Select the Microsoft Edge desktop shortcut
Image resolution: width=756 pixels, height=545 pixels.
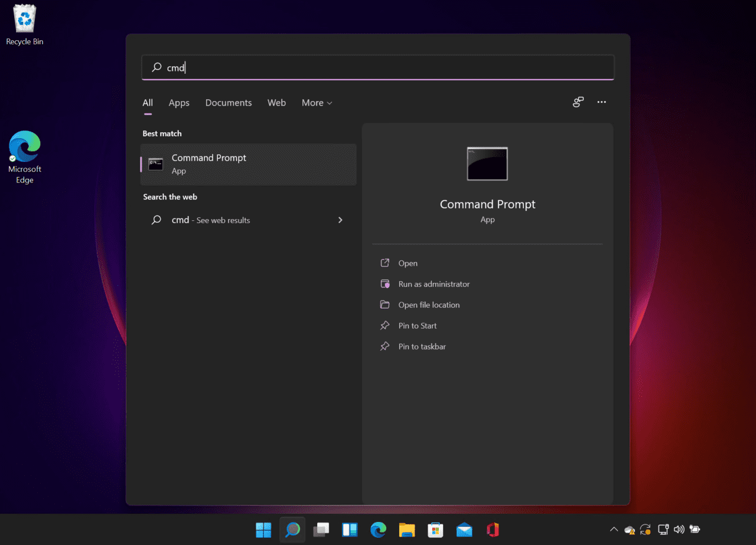tap(24, 157)
